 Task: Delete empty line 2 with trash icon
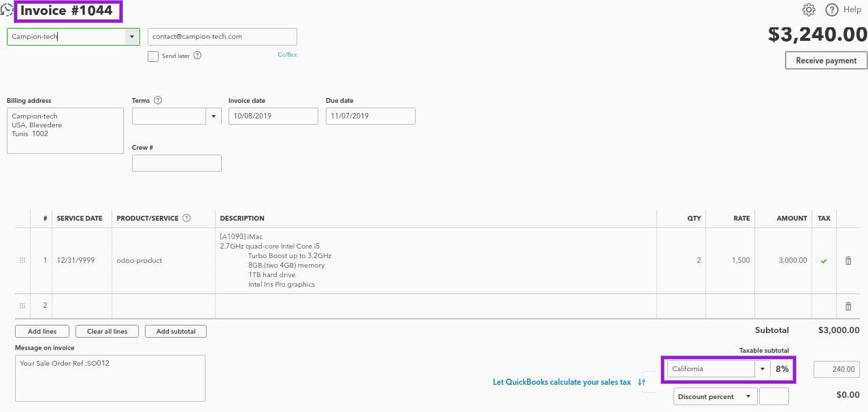click(848, 306)
